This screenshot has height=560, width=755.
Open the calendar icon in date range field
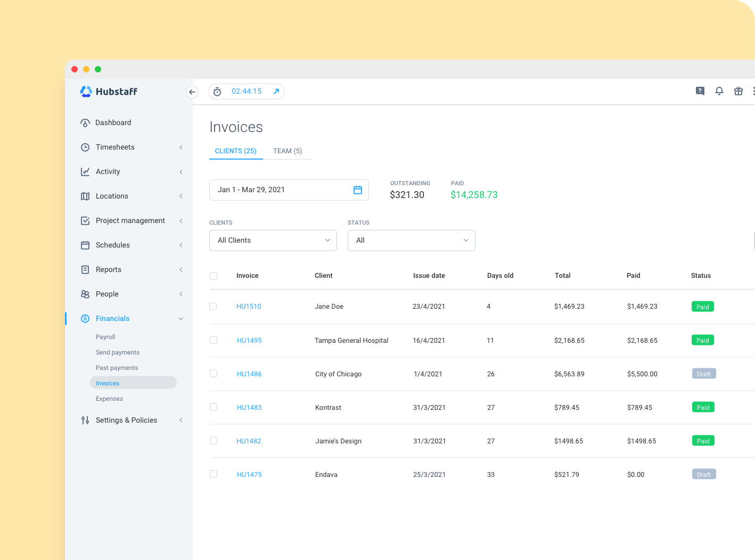click(358, 190)
